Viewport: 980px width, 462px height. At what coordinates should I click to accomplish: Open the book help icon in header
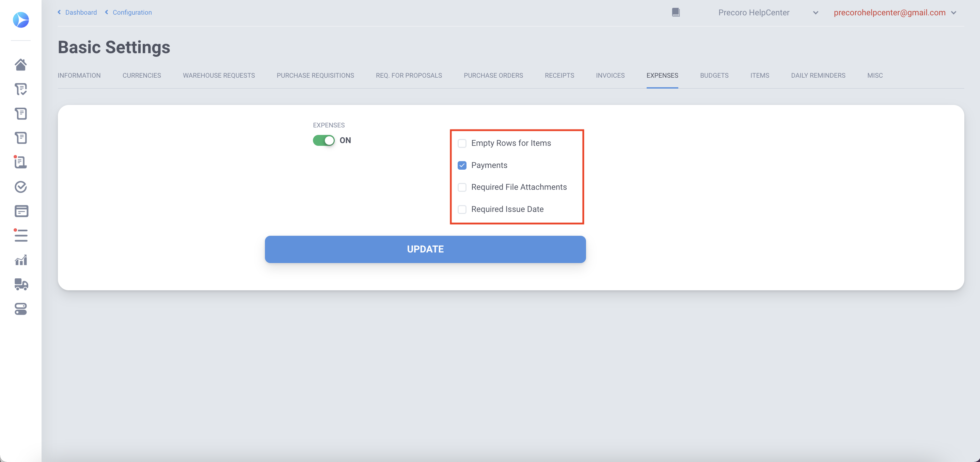676,13
